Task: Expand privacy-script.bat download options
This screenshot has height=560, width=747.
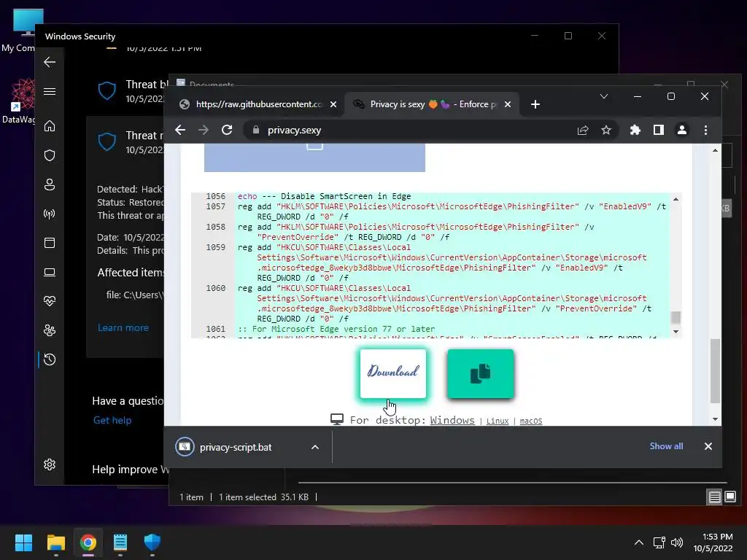Action: tap(315, 447)
